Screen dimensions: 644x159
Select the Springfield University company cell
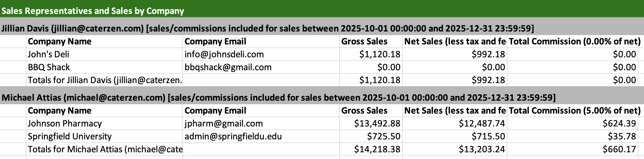70,136
